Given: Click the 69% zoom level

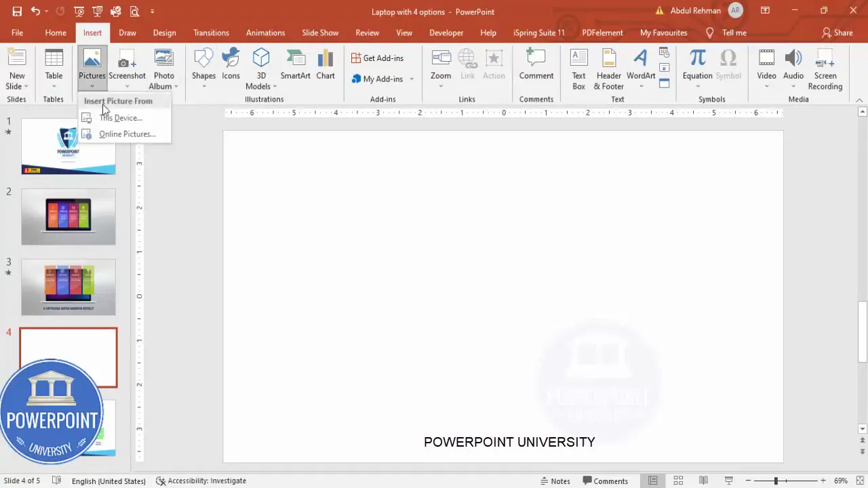Looking at the screenshot, I should [x=841, y=481].
